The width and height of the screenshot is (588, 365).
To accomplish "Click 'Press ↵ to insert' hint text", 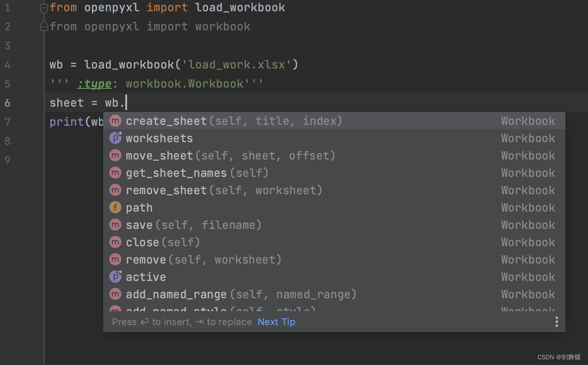I will pyautogui.click(x=152, y=322).
